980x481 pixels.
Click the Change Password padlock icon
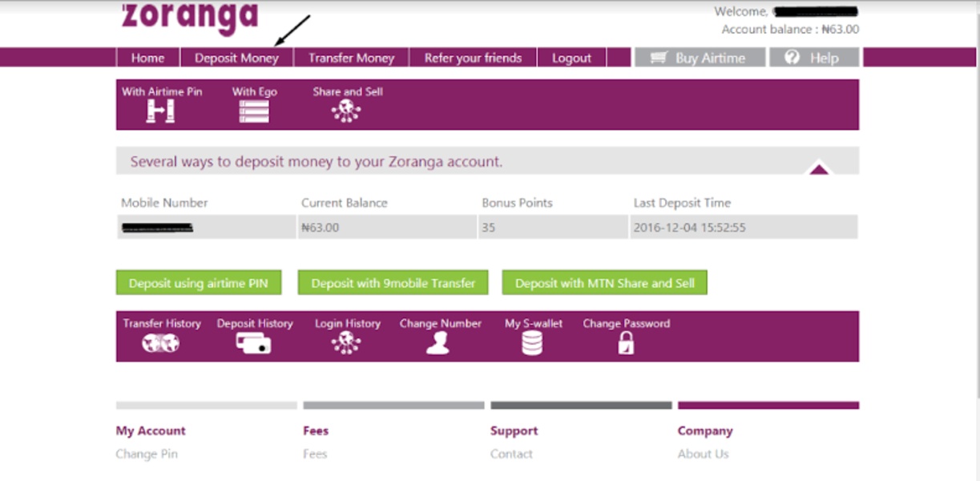pos(626,343)
